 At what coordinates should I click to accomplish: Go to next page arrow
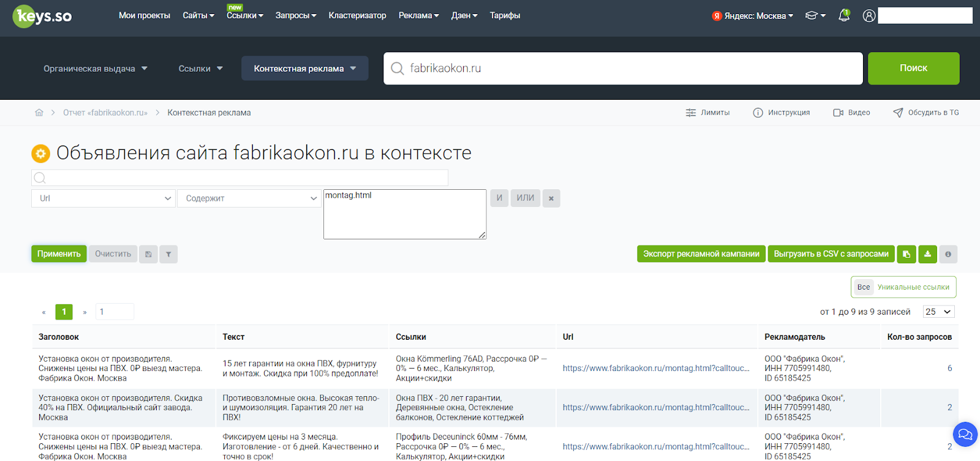click(85, 312)
